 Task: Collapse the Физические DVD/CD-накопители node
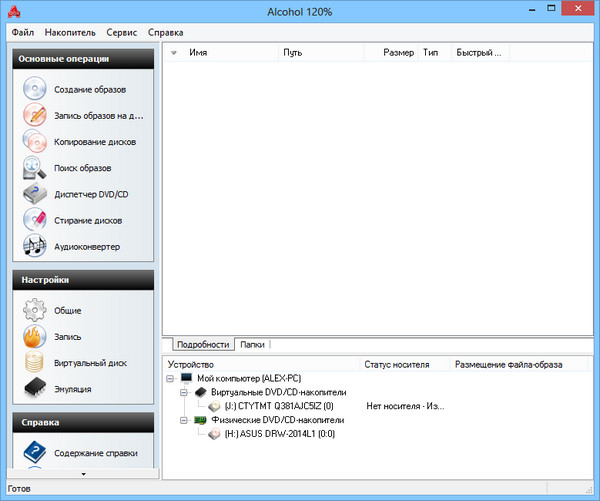click(185, 421)
